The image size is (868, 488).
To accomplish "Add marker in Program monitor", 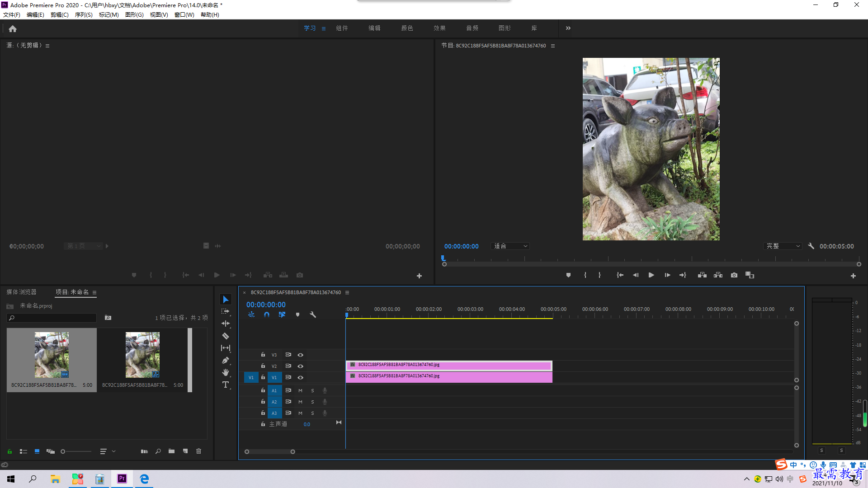I will tap(568, 275).
